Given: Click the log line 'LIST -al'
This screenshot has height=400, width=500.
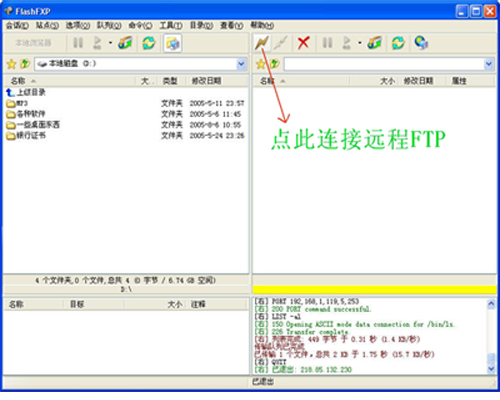Looking at the screenshot, I should point(278,317).
